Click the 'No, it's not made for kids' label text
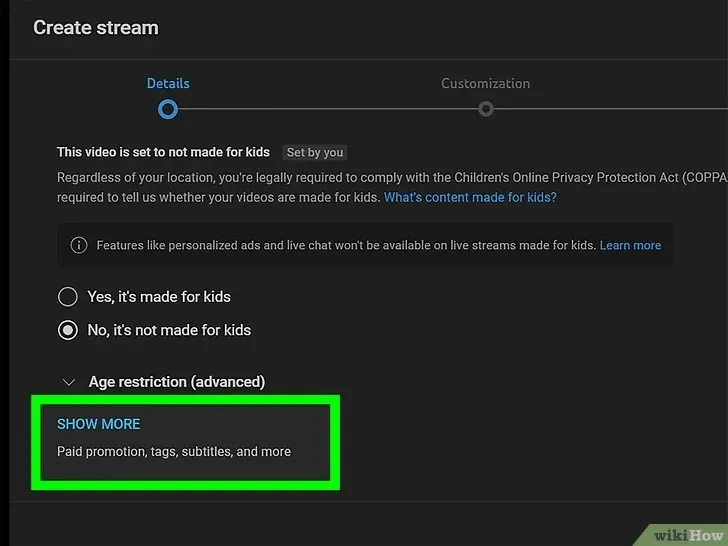The height and width of the screenshot is (546, 728). point(169,330)
